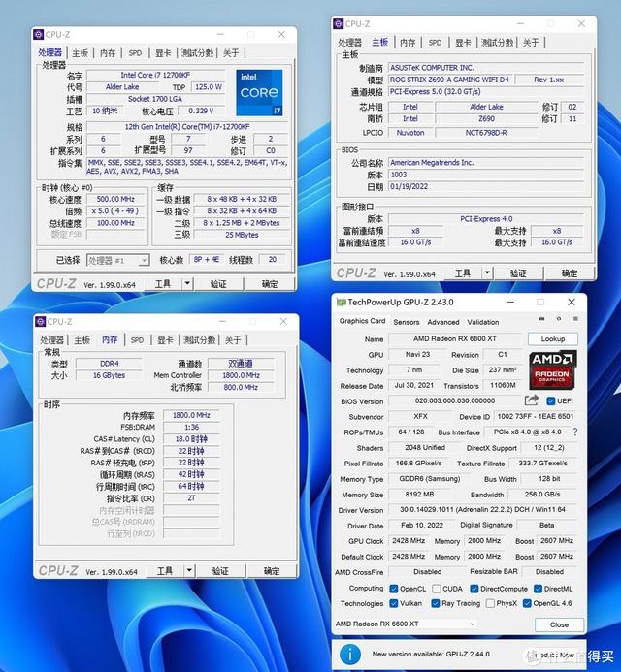This screenshot has width=621, height=672.
Task: Click the 双通道 channel count value
Action: (241, 363)
